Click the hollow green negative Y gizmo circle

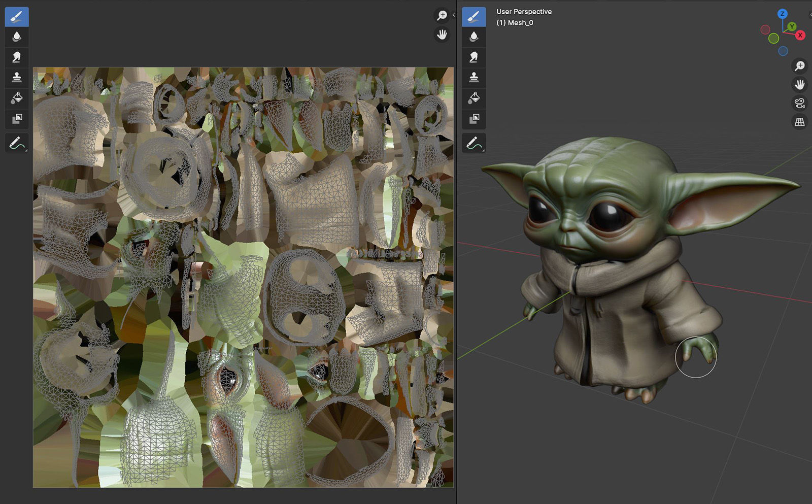pos(773,38)
